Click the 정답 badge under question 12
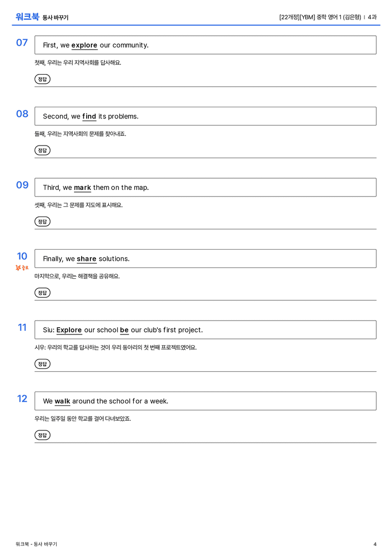This screenshot has width=392, height=555. pyautogui.click(x=42, y=435)
